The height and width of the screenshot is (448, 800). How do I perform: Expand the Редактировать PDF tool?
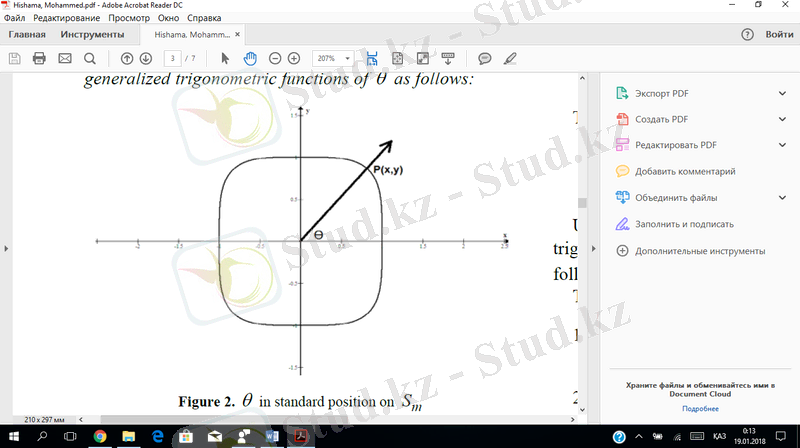tap(782, 145)
